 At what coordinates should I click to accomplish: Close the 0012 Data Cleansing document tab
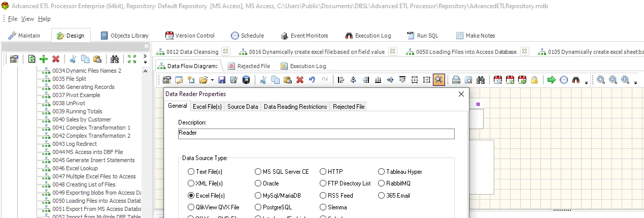click(x=226, y=51)
